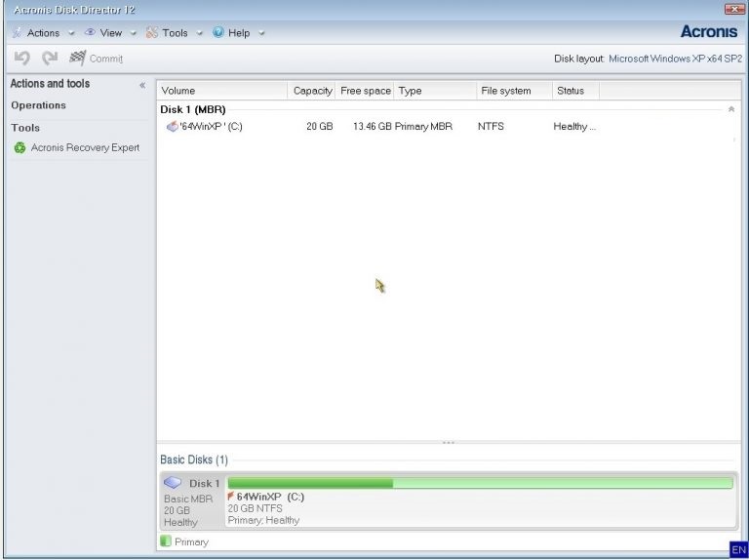
Task: Click the Disk 1 drive icon
Action: click(x=173, y=483)
